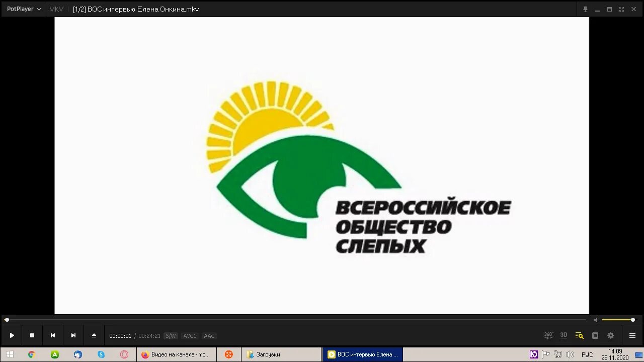Screen dimensions: 644x362
Task: Click the video seek bar
Action: click(296, 320)
